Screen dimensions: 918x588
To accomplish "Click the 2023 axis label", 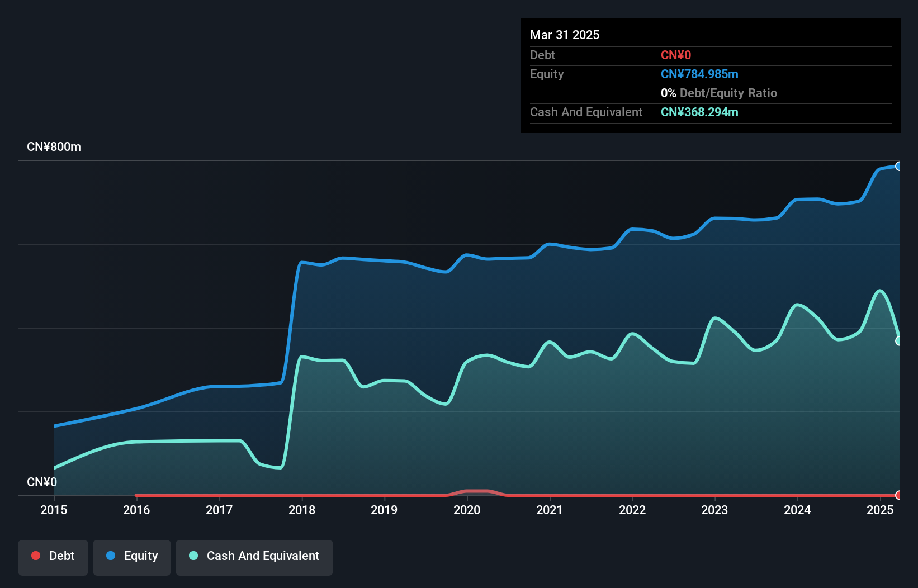I will coord(714,510).
